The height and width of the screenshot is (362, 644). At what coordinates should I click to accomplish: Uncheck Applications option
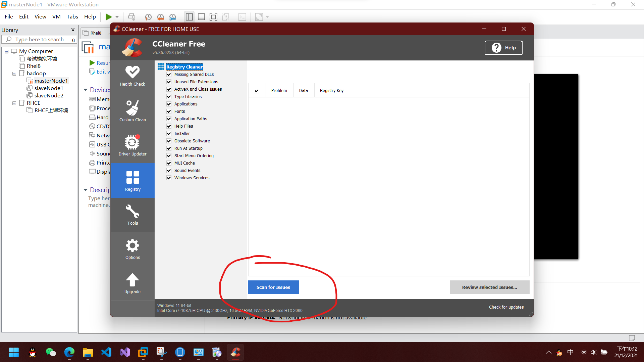(169, 104)
